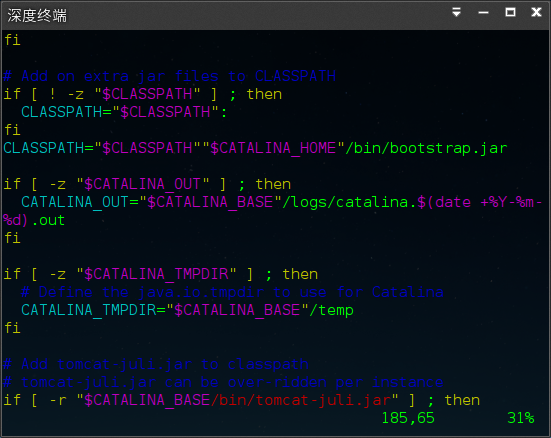Click the line 'if [ -z "$CATALINA_OUT" ] ; then'
The height and width of the screenshot is (438, 551).
[147, 184]
